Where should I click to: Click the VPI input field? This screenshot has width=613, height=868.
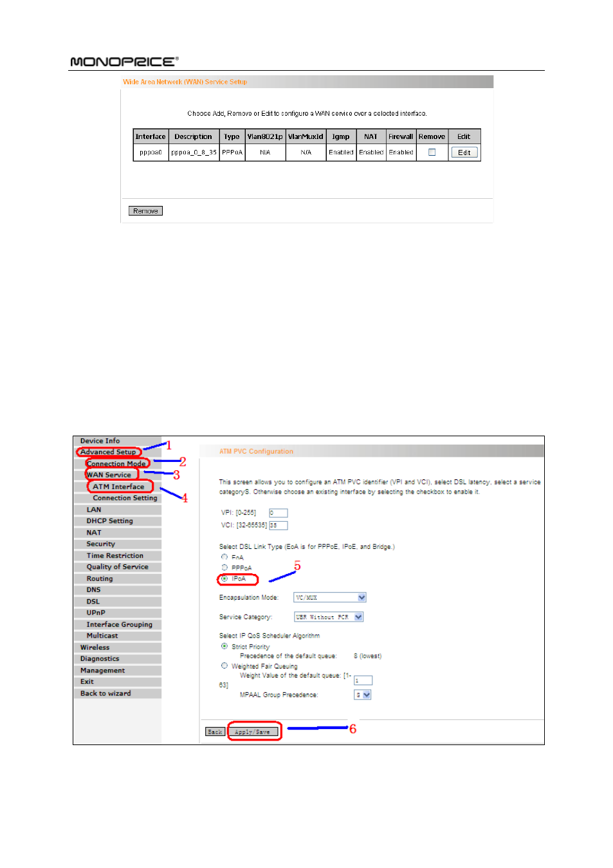pyautogui.click(x=278, y=513)
